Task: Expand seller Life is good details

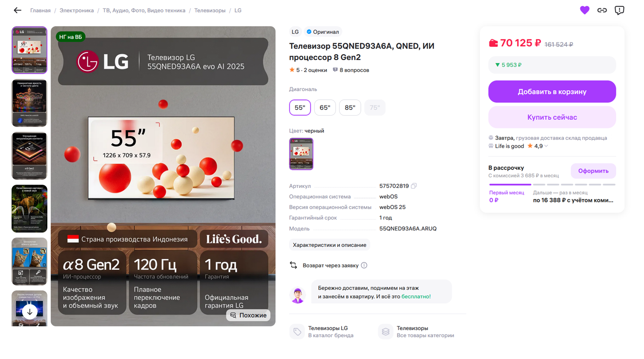Action: [x=546, y=146]
